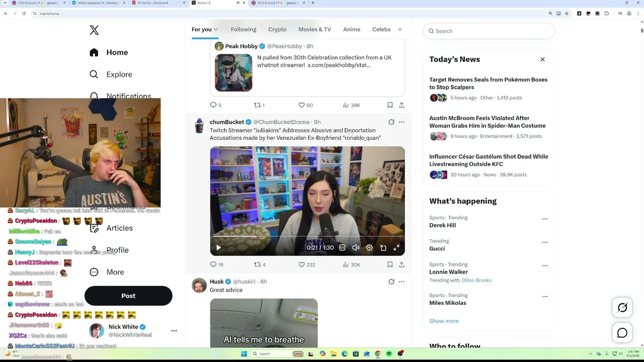
Task: Click the Post button
Action: click(128, 296)
